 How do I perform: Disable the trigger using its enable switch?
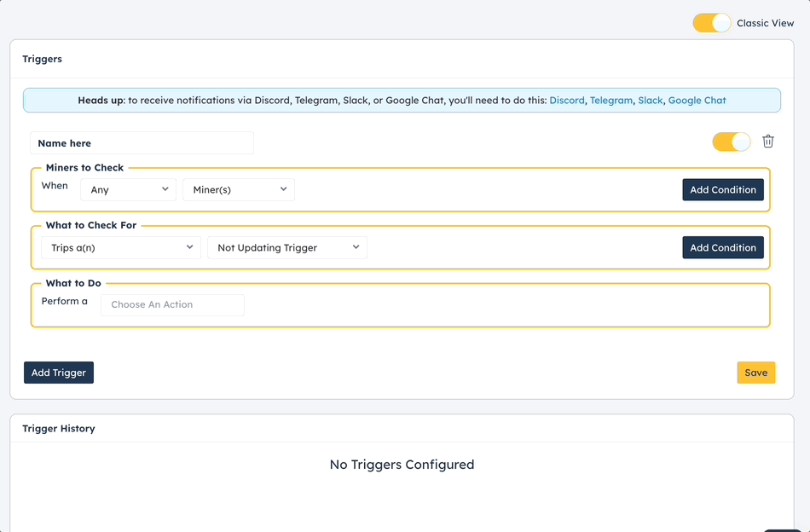(731, 142)
